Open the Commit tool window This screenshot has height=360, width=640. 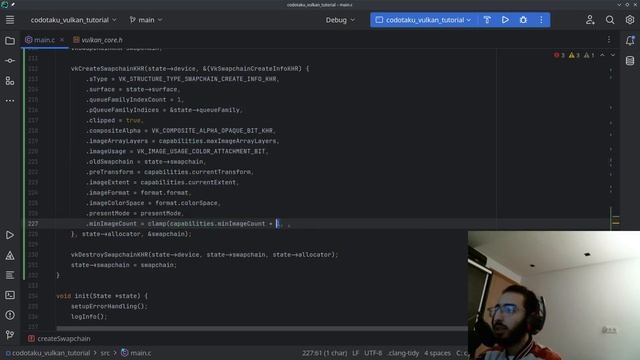click(10, 61)
